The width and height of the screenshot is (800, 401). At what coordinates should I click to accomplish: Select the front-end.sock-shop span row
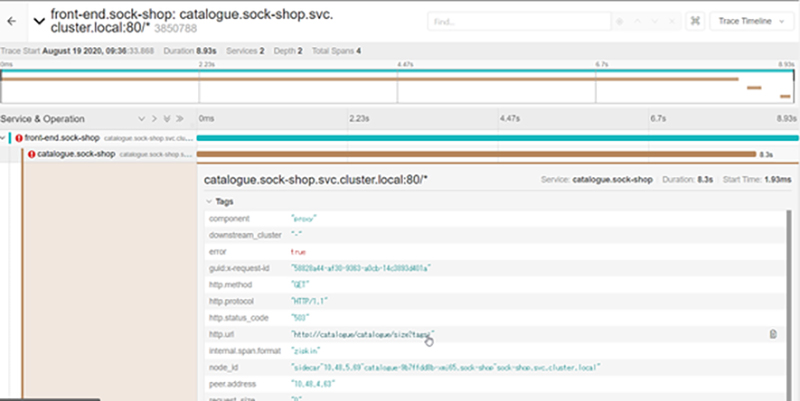pyautogui.click(x=62, y=137)
